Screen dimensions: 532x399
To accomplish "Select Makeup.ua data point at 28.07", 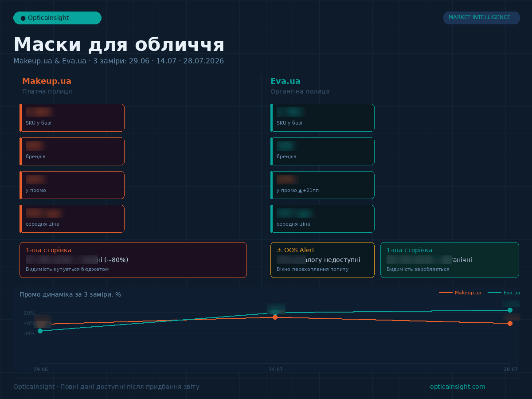I will (x=510, y=323).
